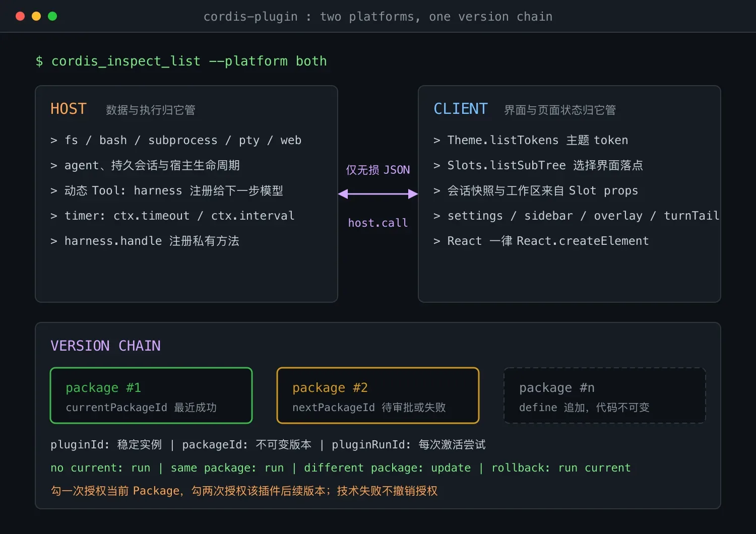Close the cordis-plugin window with the red button
756x534 pixels.
pyautogui.click(x=20, y=16)
